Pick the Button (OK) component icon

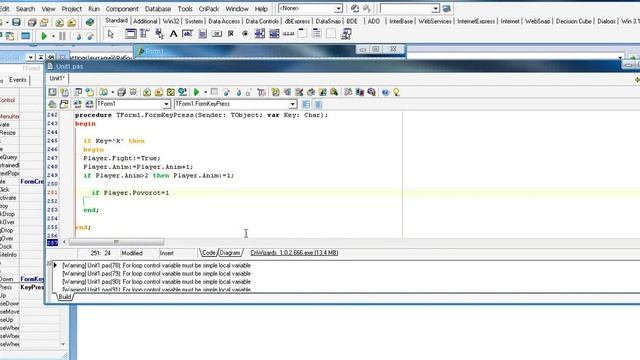pos(217,34)
